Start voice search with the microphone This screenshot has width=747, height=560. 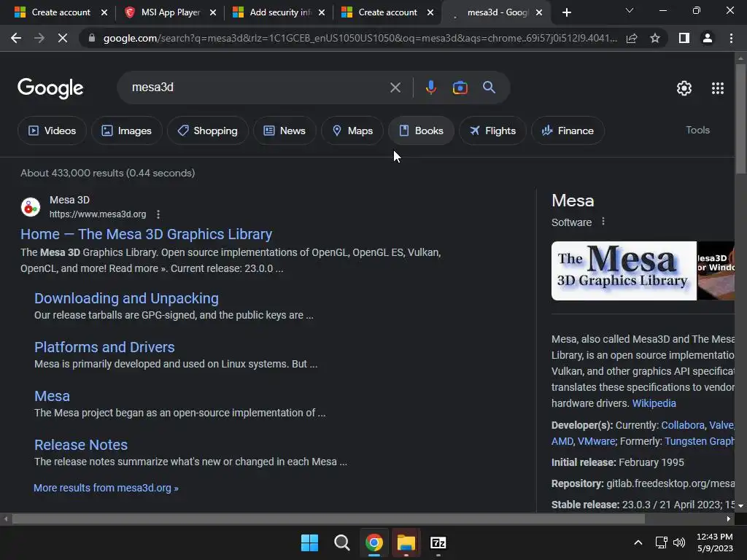tap(430, 87)
